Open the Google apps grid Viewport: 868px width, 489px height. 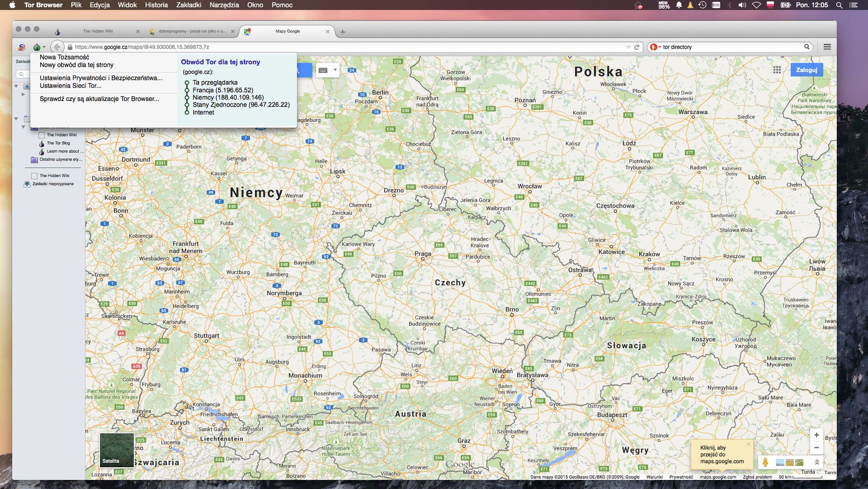pos(777,70)
